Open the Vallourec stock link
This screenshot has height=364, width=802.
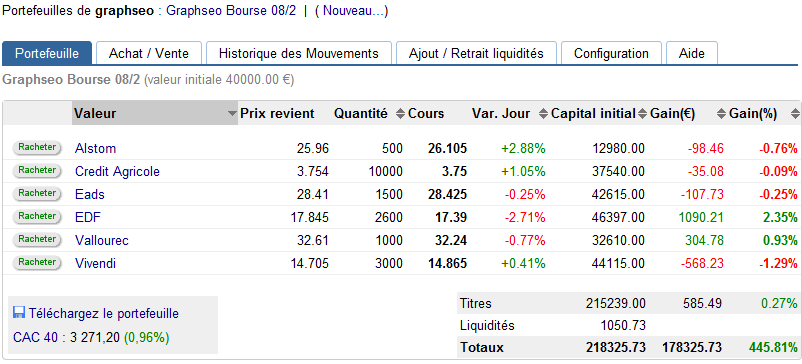click(102, 240)
